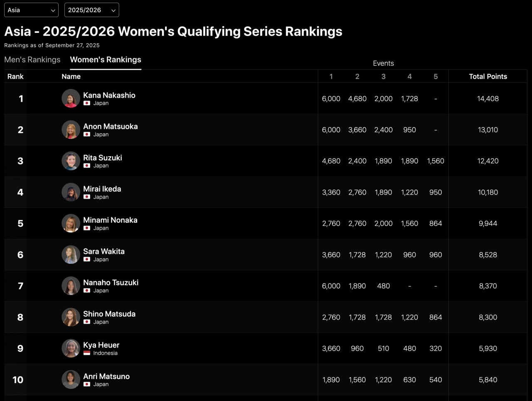Click the Indonesia flag under Kya Heuer
532x401 pixels.
(87, 353)
